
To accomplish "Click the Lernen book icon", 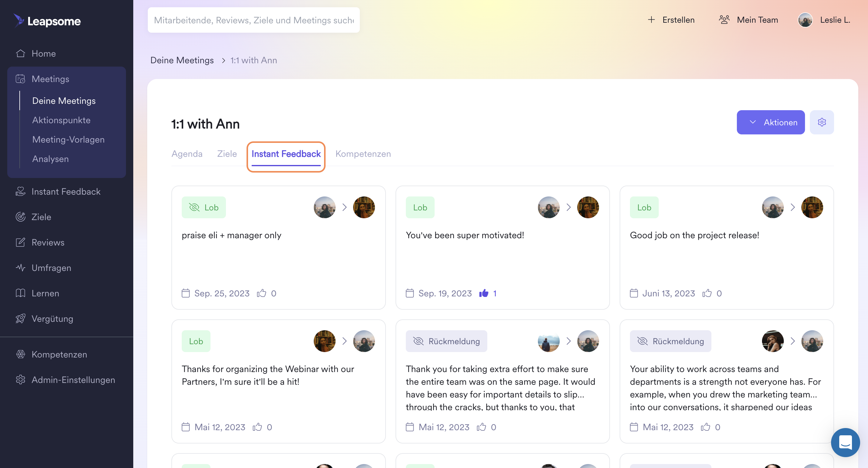I will pos(21,293).
